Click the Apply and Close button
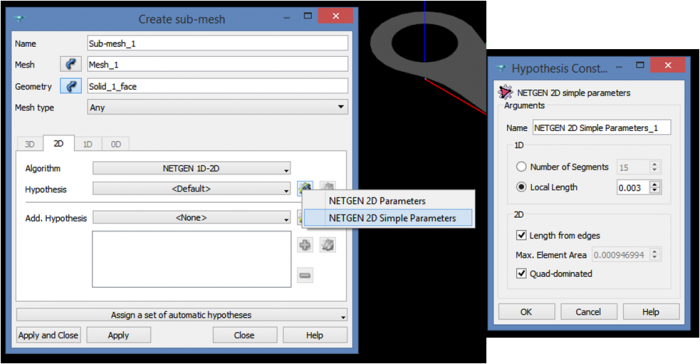This screenshot has height=364, width=700. tap(48, 335)
